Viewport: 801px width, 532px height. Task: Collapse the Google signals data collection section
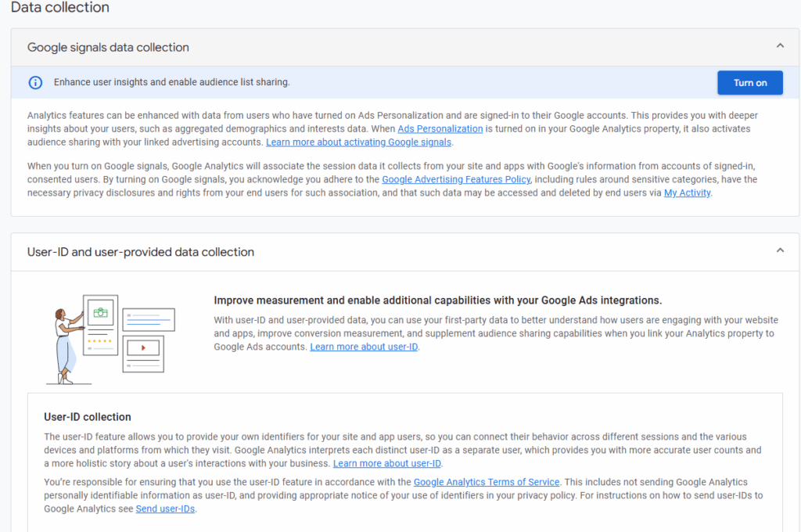click(x=780, y=46)
